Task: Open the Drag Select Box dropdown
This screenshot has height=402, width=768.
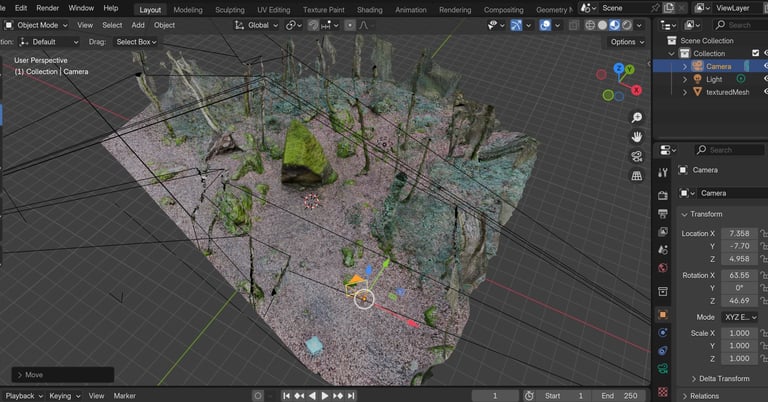Action: coord(136,42)
